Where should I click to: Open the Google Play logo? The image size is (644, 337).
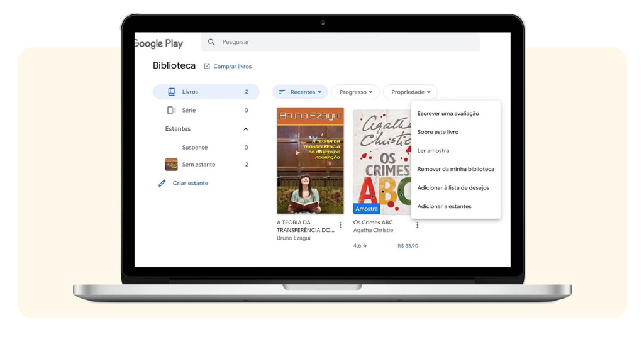click(158, 43)
